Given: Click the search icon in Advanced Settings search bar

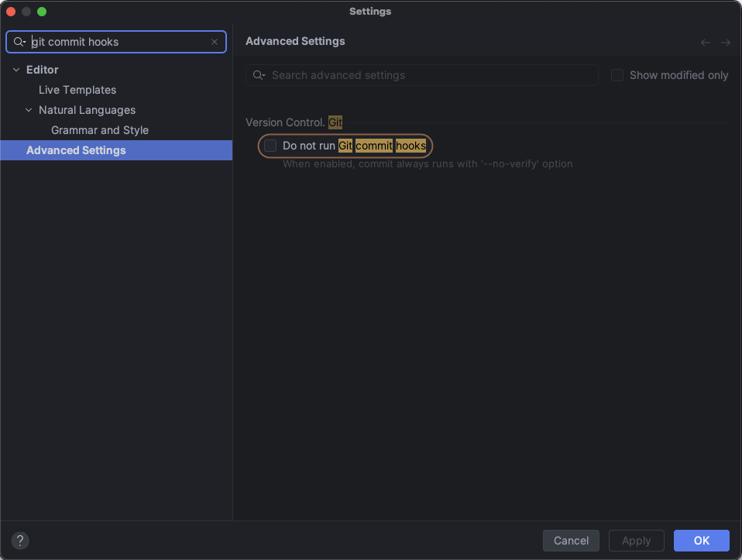Looking at the screenshot, I should [259, 75].
